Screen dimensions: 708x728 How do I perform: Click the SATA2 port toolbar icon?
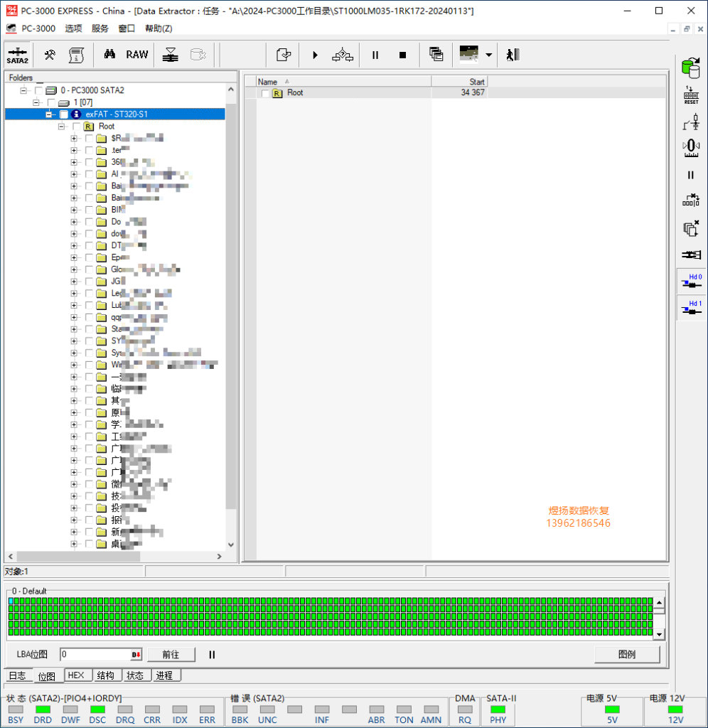pyautogui.click(x=17, y=55)
